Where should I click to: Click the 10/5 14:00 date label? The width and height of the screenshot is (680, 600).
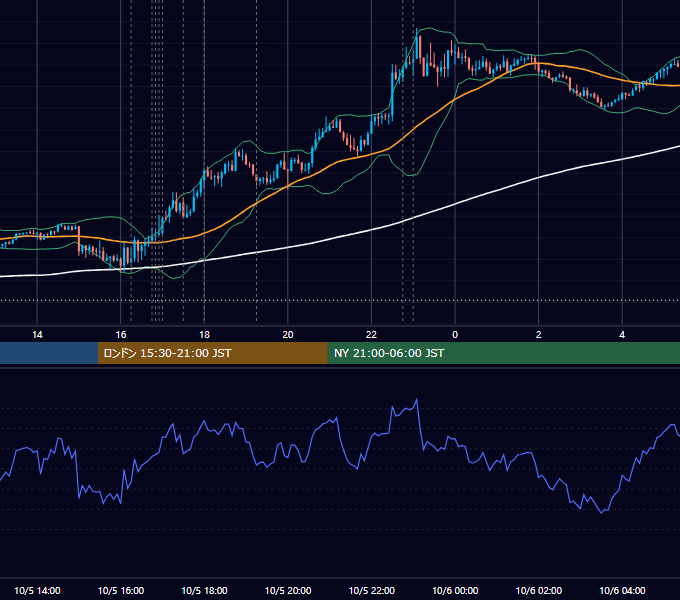(x=37, y=590)
